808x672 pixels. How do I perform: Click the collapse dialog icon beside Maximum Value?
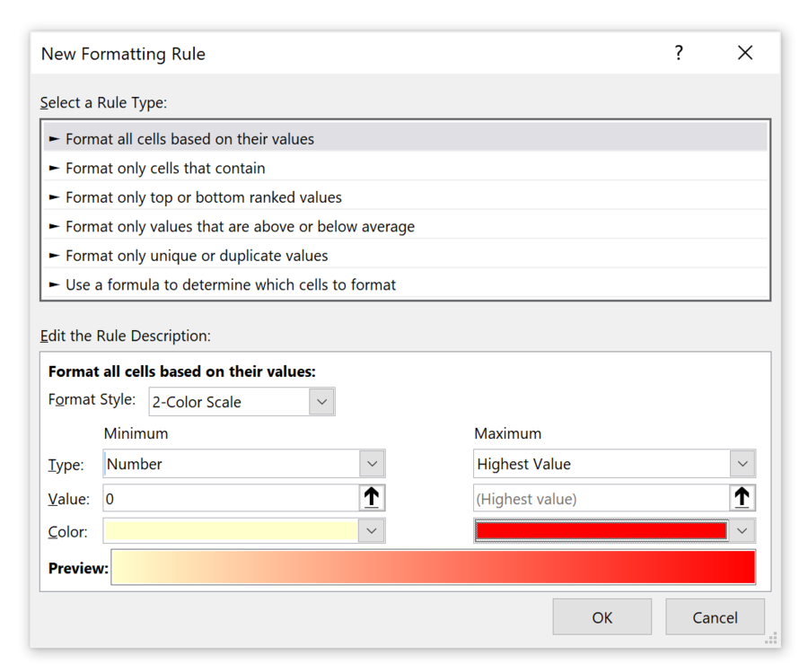742,498
